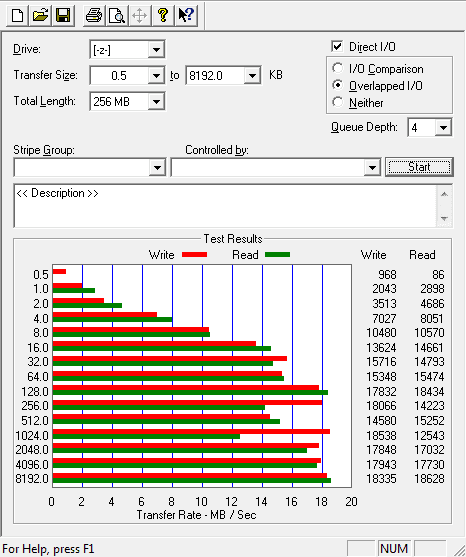Click the write value 18538
This screenshot has width=466, height=557.
tap(381, 436)
